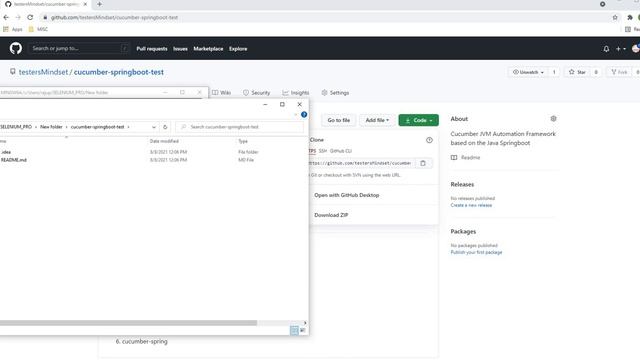This screenshot has width=640, height=360.
Task: Open Explore in GitHub header
Action: (x=238, y=49)
